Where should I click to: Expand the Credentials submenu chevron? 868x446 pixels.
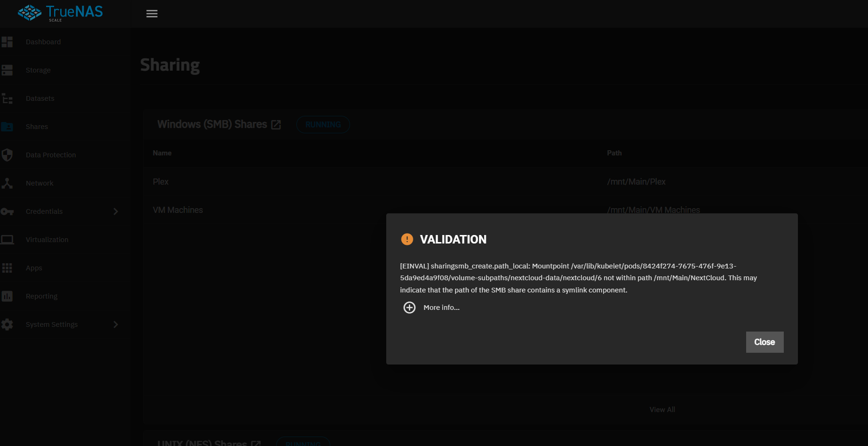pyautogui.click(x=116, y=211)
